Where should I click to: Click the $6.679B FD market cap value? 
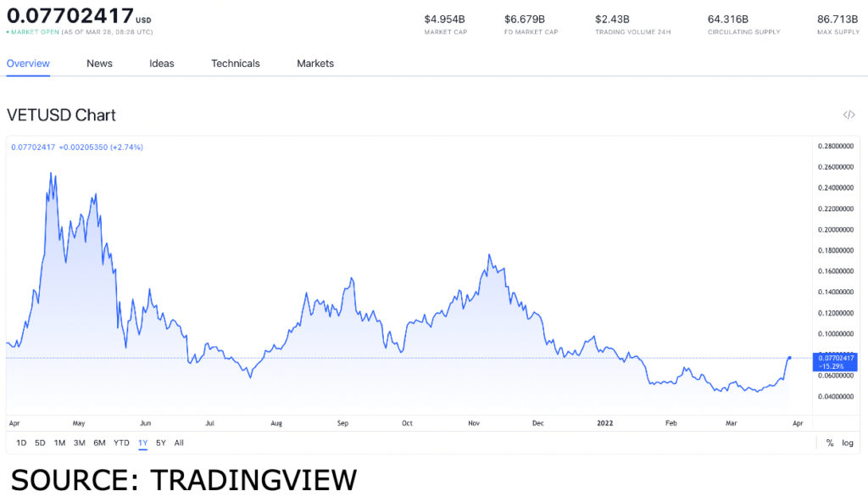(525, 20)
